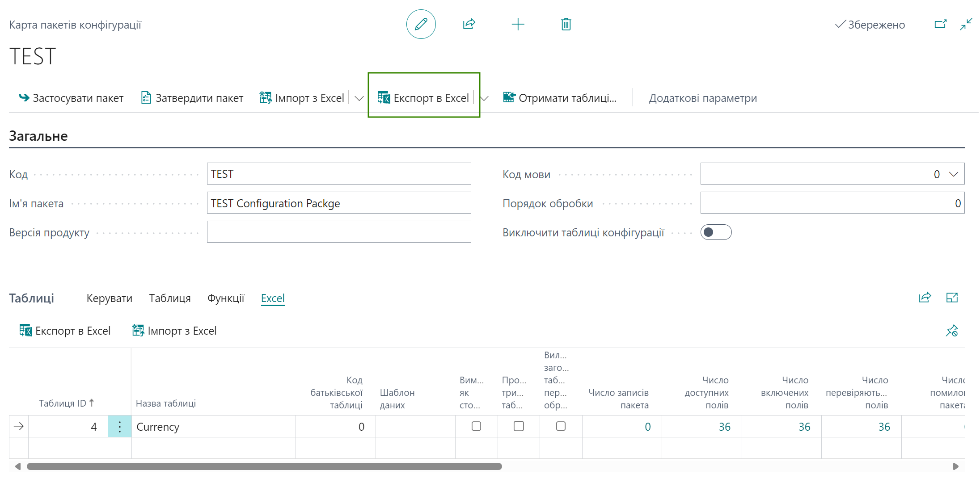Open row options for Currency row

click(x=120, y=427)
